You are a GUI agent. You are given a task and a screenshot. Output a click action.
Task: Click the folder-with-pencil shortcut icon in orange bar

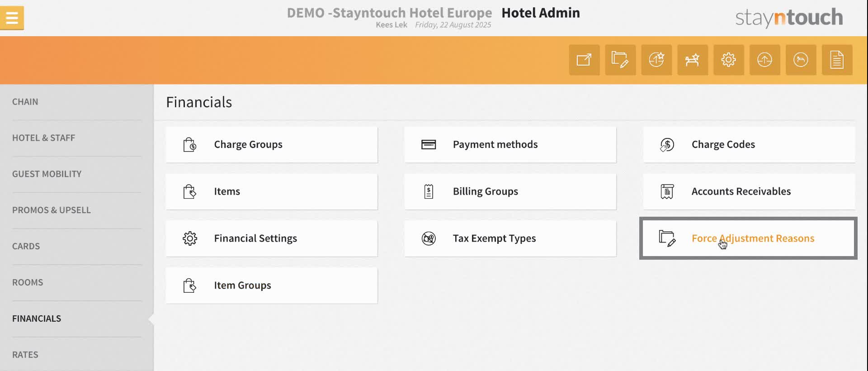pos(620,60)
